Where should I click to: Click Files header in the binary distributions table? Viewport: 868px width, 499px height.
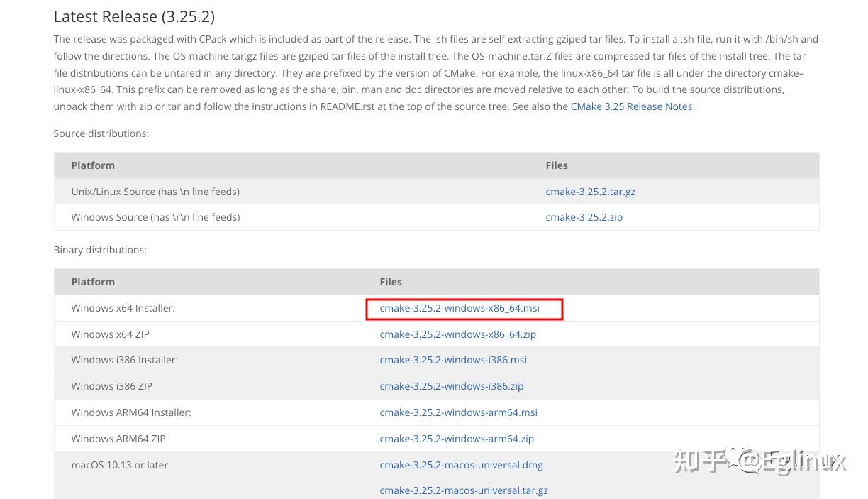[391, 282]
